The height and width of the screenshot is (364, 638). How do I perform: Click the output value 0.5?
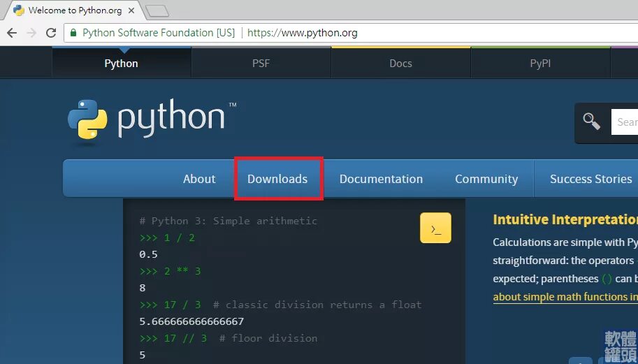click(x=148, y=254)
